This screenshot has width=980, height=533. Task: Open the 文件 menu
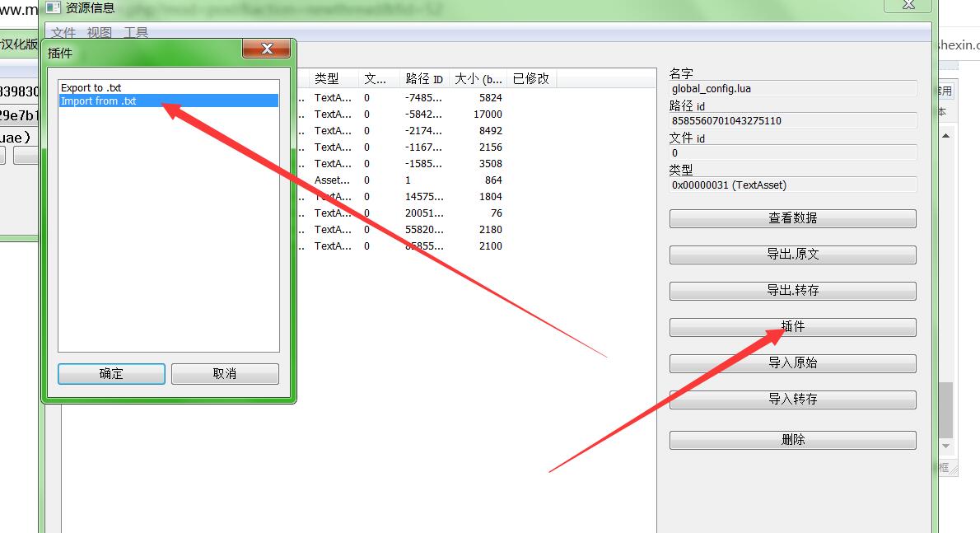point(63,33)
